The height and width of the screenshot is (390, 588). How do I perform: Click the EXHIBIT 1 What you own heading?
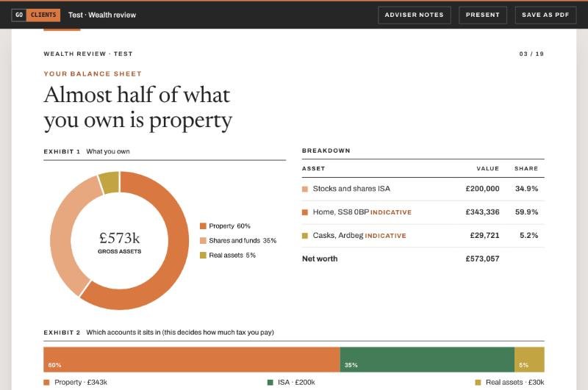pos(87,152)
